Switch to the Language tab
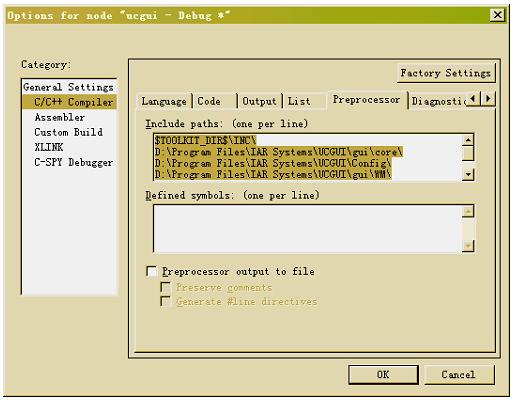This screenshot has width=514, height=400. tap(164, 101)
